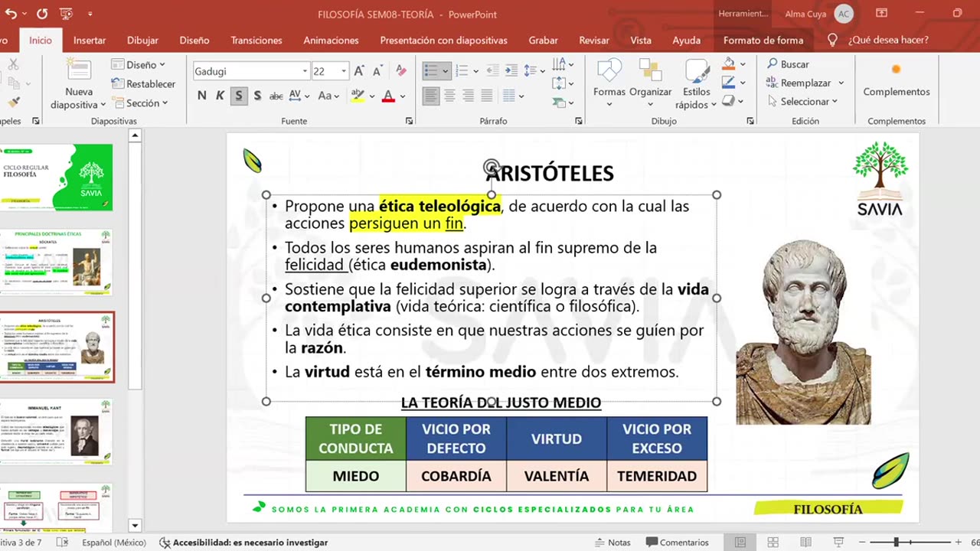Screen dimensions: 980x551
Task: Align text left in the paragraph group
Action: point(431,96)
